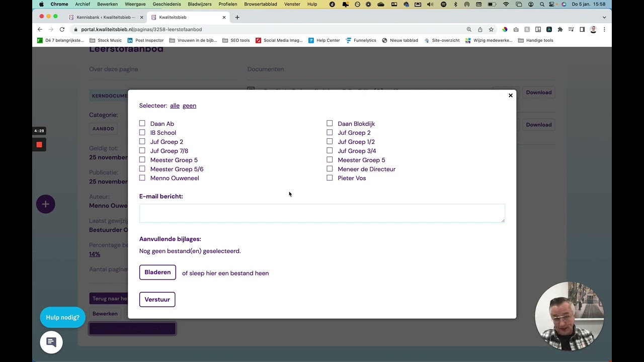Open Control Center from the menu bar
Screen dimensions: 644x362
(551, 5)
